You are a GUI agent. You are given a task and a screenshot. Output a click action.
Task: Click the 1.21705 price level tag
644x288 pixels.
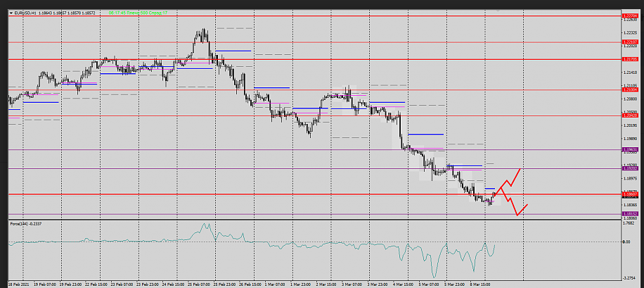tap(629, 60)
